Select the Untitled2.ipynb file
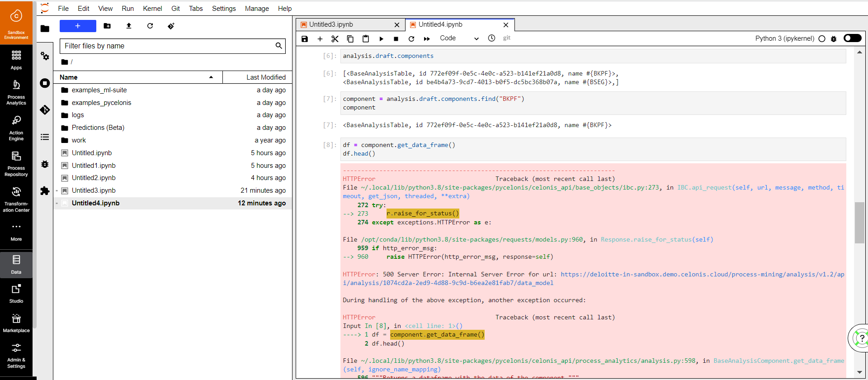The height and width of the screenshot is (380, 868). tap(173, 178)
